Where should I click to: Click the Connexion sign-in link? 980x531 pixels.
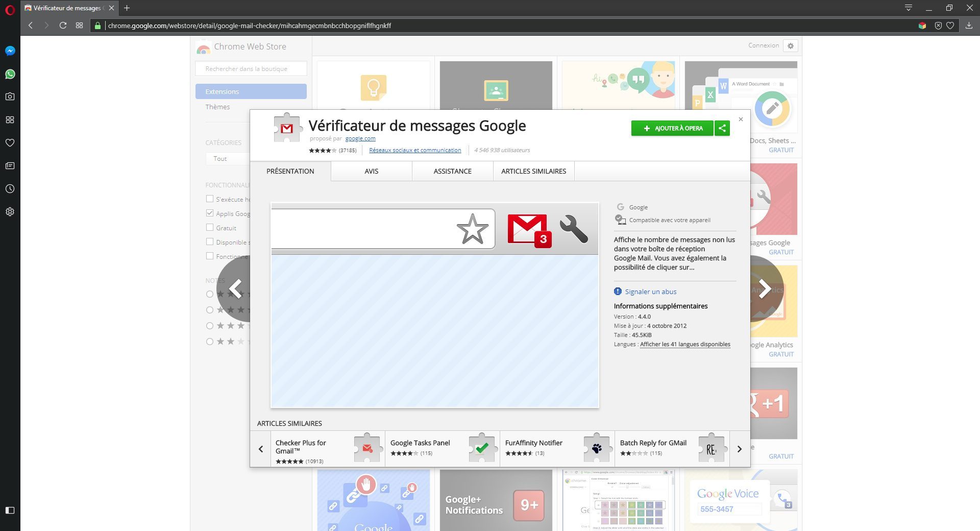(764, 45)
